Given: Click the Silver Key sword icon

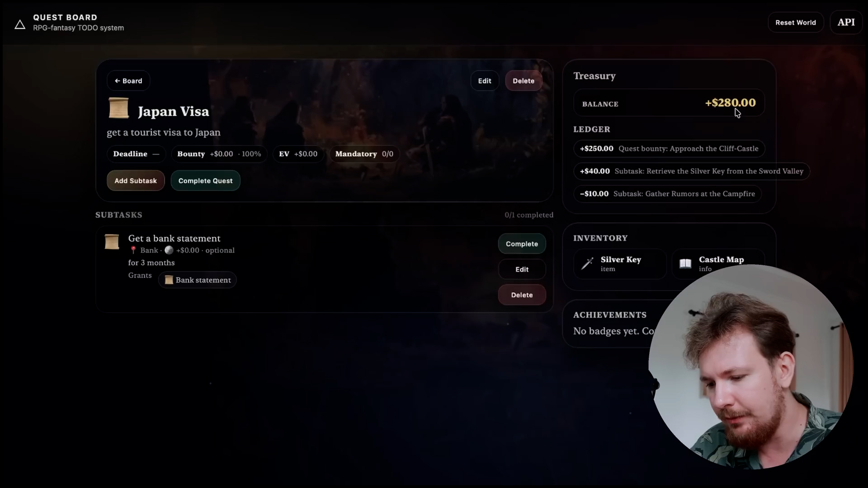Looking at the screenshot, I should click(x=587, y=263).
